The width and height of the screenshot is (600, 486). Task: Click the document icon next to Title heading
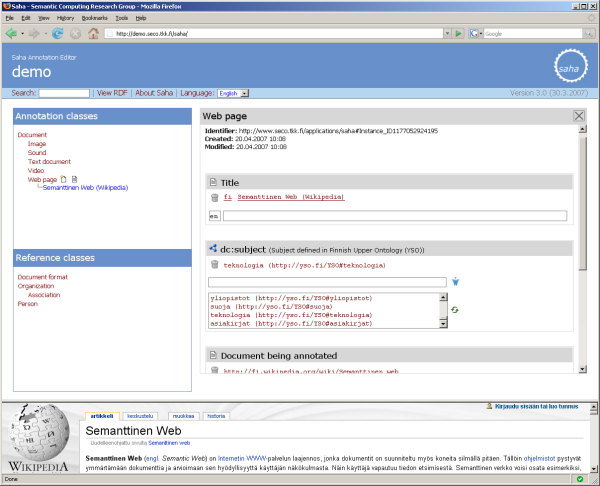(213, 183)
